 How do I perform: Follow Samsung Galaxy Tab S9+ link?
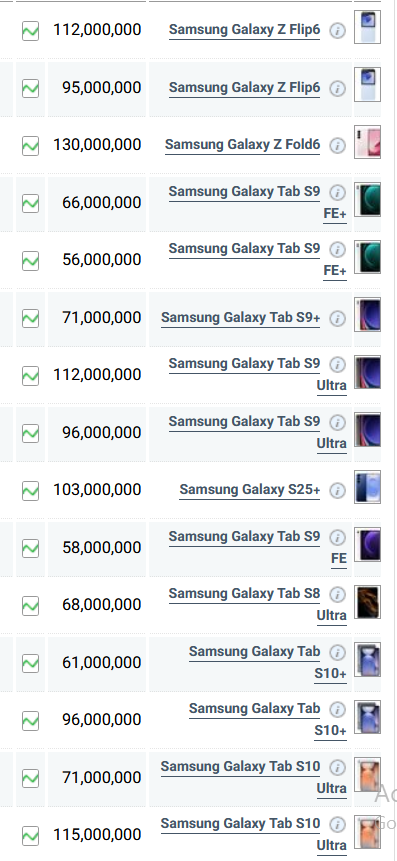[x=241, y=318]
